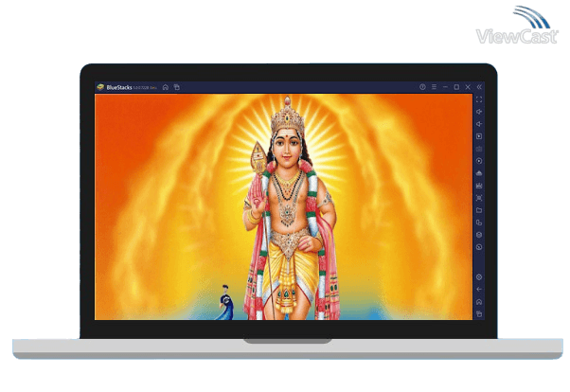
Task: Click the circular play icon in sidebar
Action: [479, 161]
